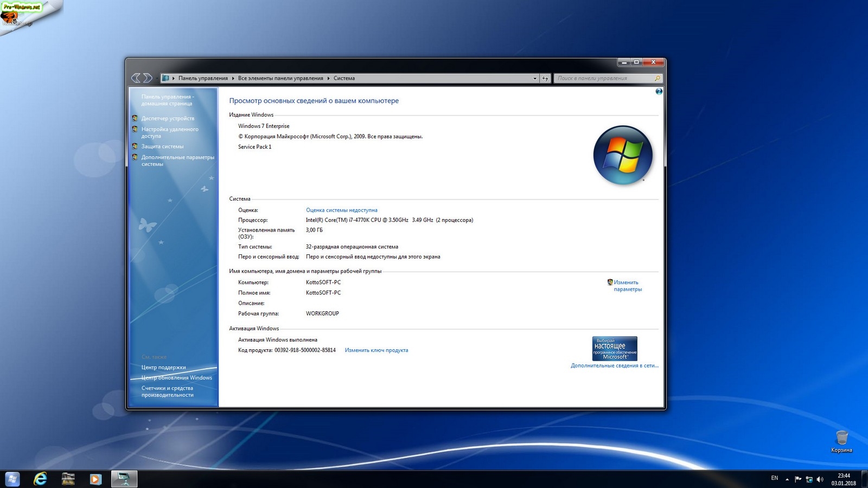Expand the address bar history dropdown
The height and width of the screenshot is (488, 868).
[535, 78]
